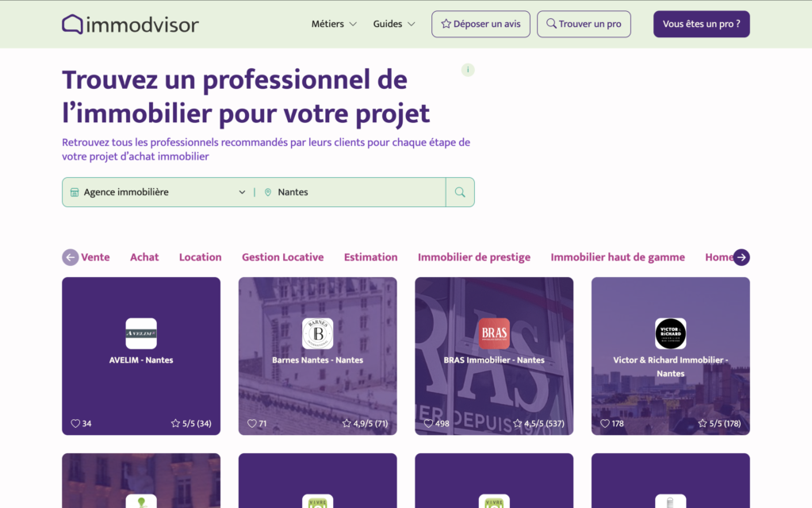Click the green info icon beside the headline

[468, 70]
